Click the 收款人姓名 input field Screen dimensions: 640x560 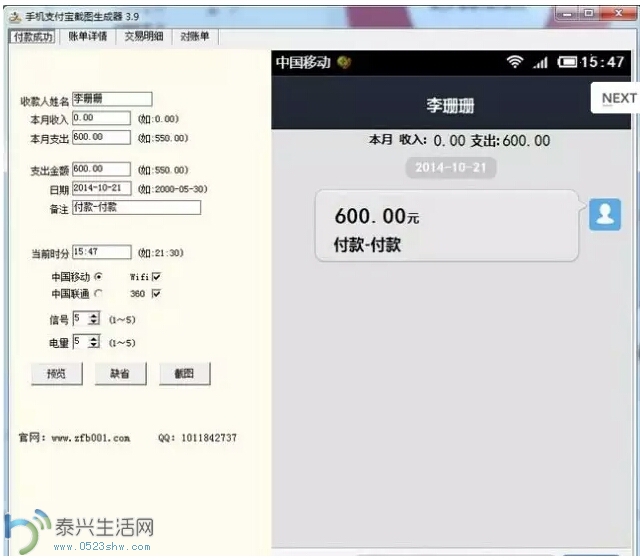click(x=112, y=99)
